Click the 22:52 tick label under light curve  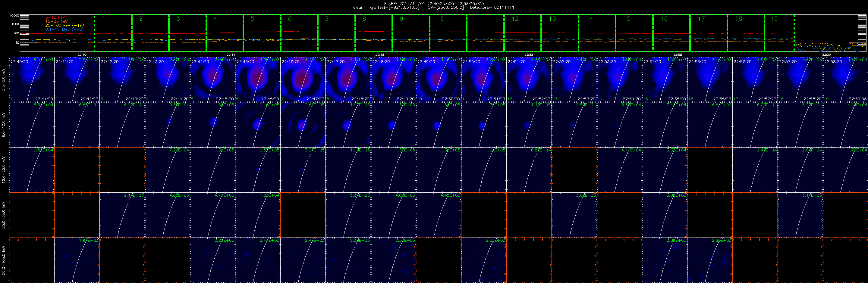pos(529,54)
